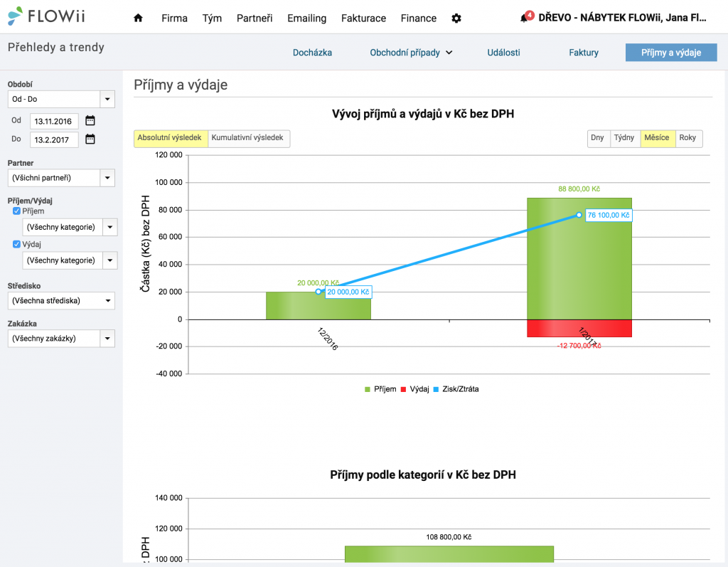Toggle the Výdaj legend marker in chart
The width and height of the screenshot is (728, 567).
(x=404, y=389)
